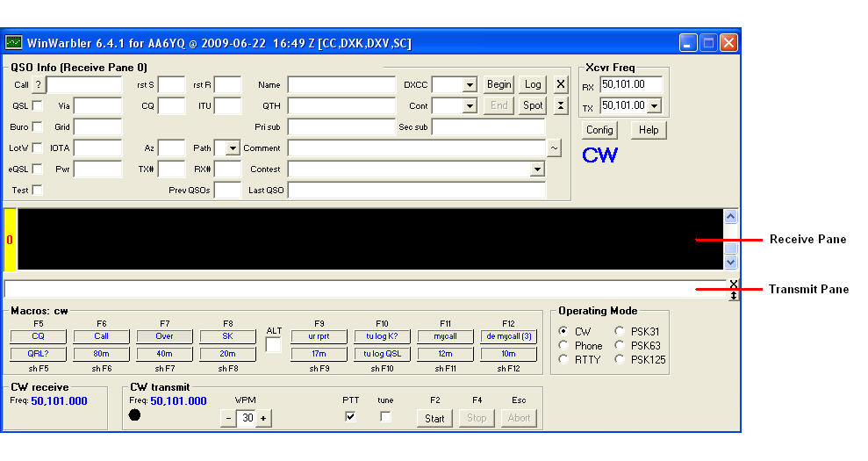Click into the transmit pane text box

click(x=365, y=289)
